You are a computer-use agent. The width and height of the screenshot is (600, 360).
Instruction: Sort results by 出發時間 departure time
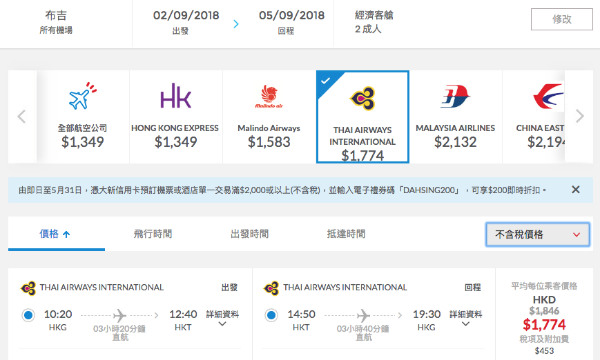pyautogui.click(x=249, y=234)
